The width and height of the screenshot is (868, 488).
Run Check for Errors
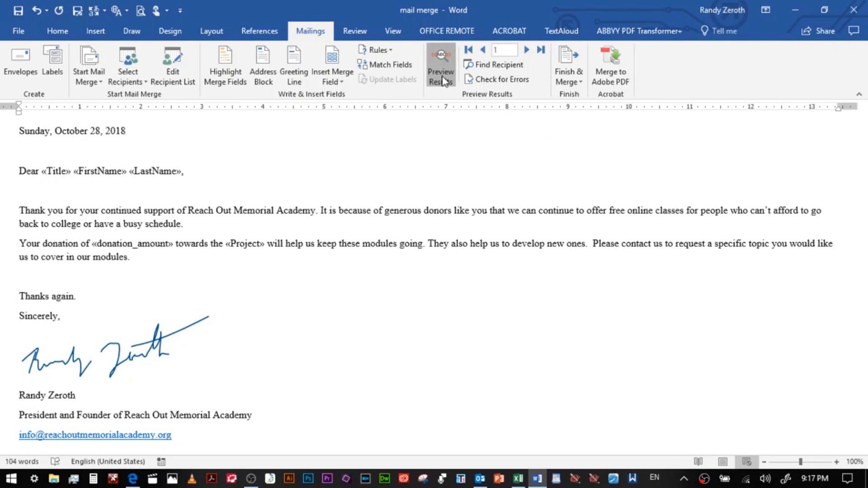(497, 79)
